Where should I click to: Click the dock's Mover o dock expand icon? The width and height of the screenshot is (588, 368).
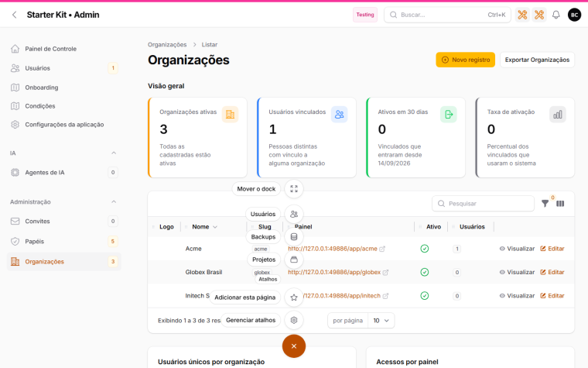pyautogui.click(x=294, y=189)
